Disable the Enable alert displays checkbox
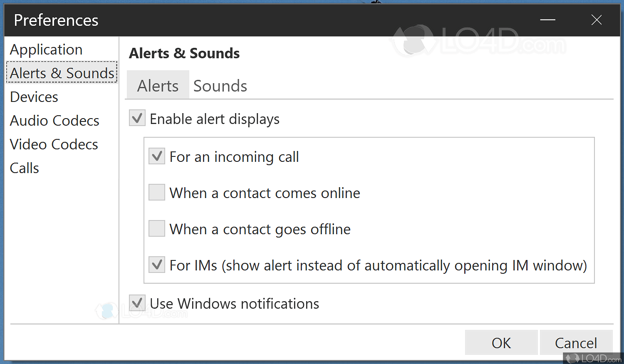 [x=137, y=118]
